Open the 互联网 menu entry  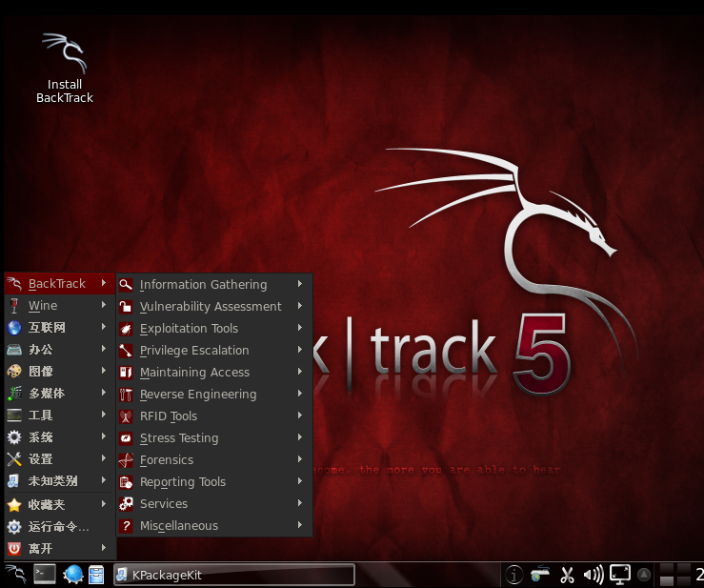(x=60, y=328)
